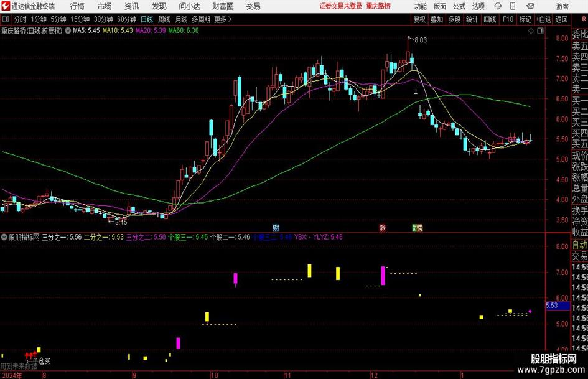Viewport: 588px width, 379px height.
Task: Click the red R icon top right
Action: [x=584, y=19]
